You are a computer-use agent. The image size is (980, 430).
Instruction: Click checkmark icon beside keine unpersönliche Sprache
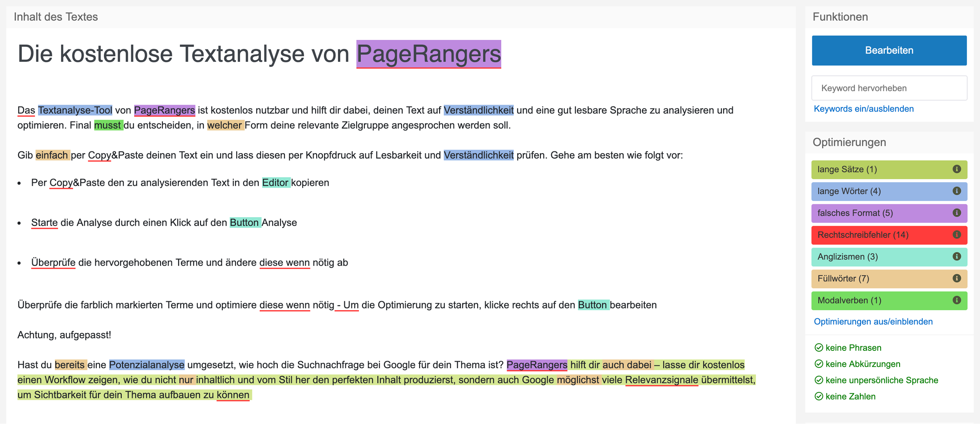819,380
